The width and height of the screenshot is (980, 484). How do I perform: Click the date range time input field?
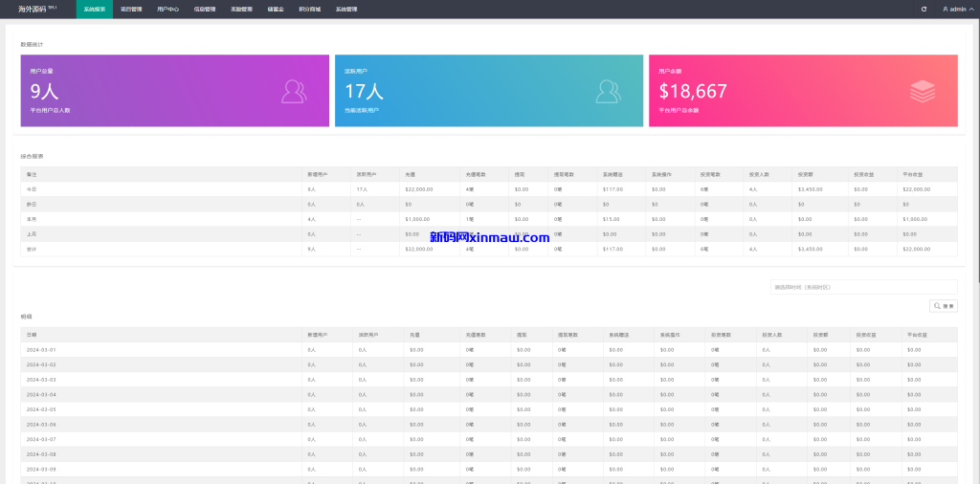click(x=863, y=287)
